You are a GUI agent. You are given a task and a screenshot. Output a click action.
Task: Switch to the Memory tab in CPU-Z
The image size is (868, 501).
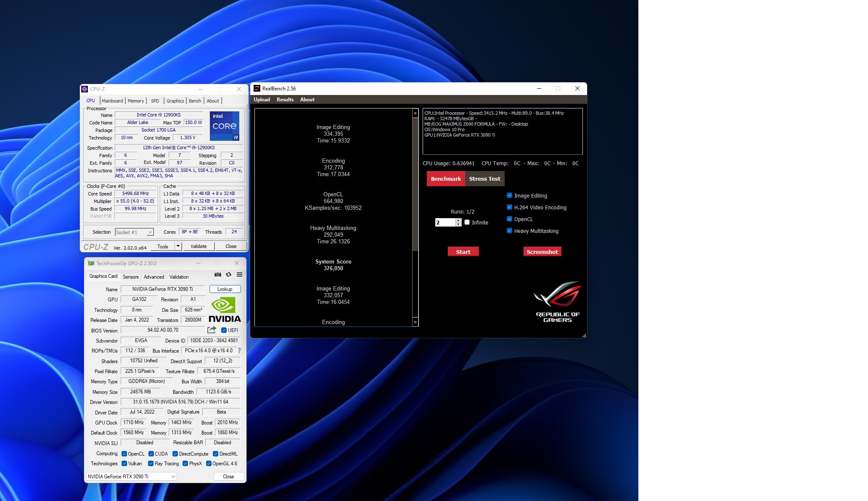pyautogui.click(x=136, y=101)
